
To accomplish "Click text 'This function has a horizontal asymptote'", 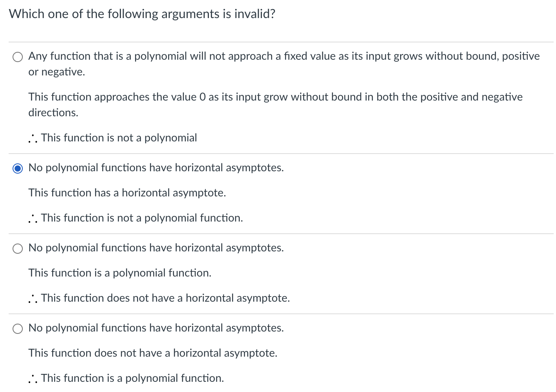I will click(x=127, y=193).
